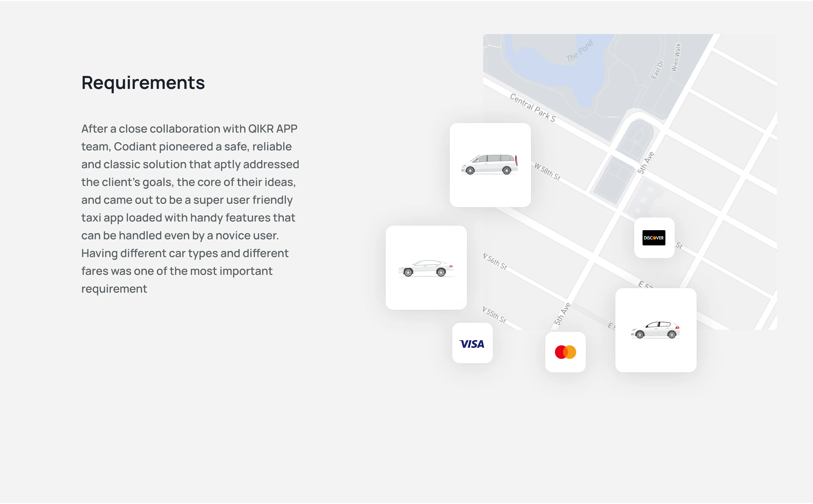
Task: Click the QIKR APP text in paragraph
Action: [x=273, y=129]
